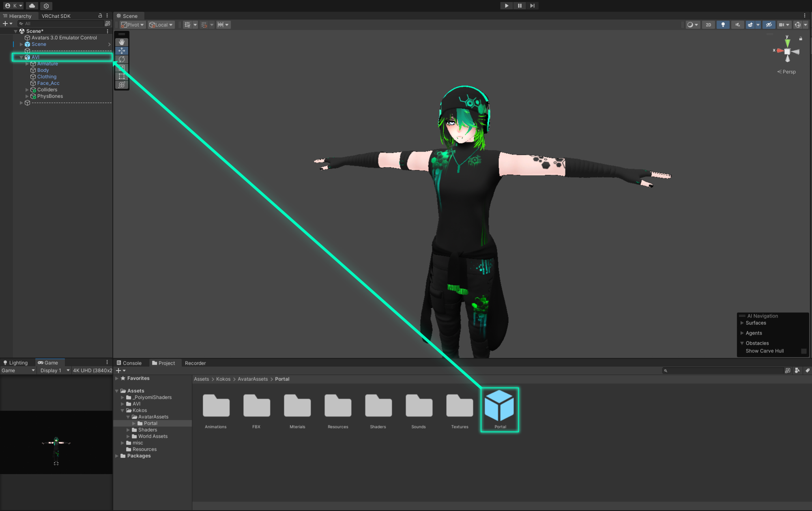This screenshot has height=511, width=812.
Task: Switch to the VRChat SDK tab
Action: coord(56,16)
